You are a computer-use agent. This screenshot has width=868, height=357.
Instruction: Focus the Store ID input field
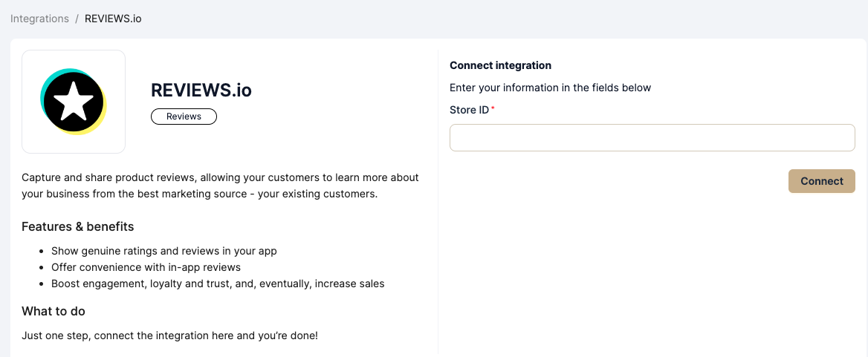click(652, 137)
